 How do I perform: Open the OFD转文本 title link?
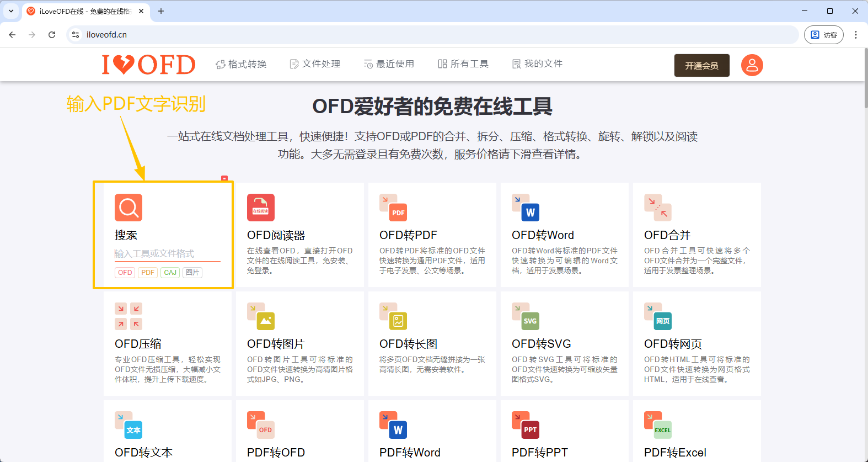click(144, 453)
